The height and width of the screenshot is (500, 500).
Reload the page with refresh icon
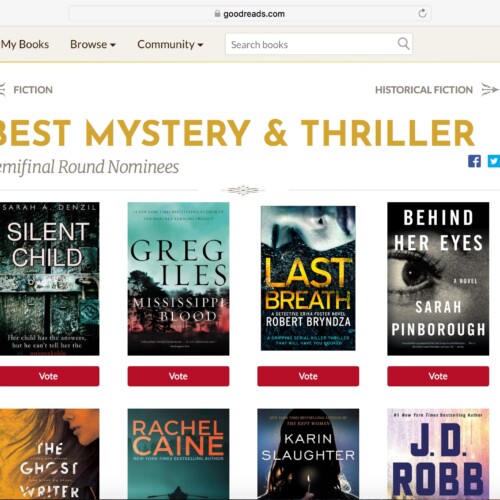422,14
